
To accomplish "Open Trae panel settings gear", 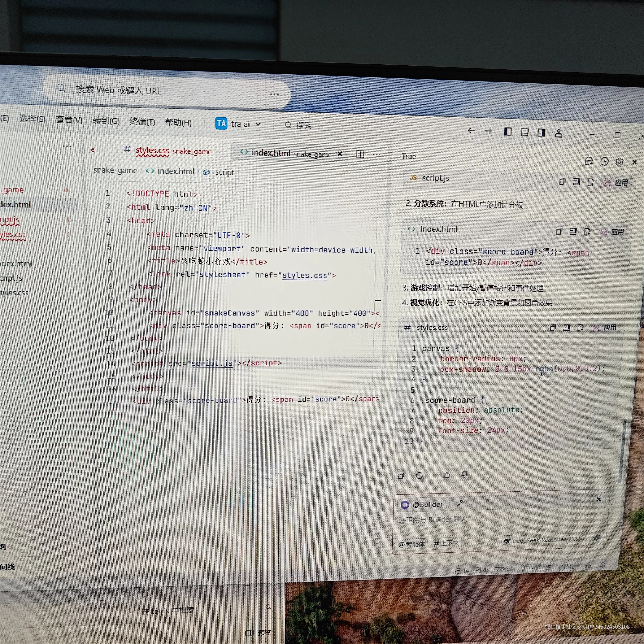I will point(619,162).
